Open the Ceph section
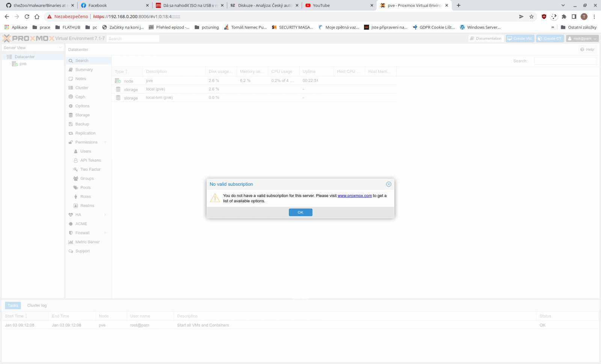 coord(89,97)
